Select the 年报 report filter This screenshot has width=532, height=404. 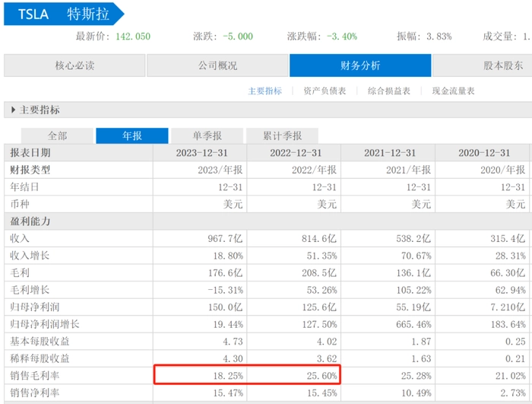[x=131, y=136]
